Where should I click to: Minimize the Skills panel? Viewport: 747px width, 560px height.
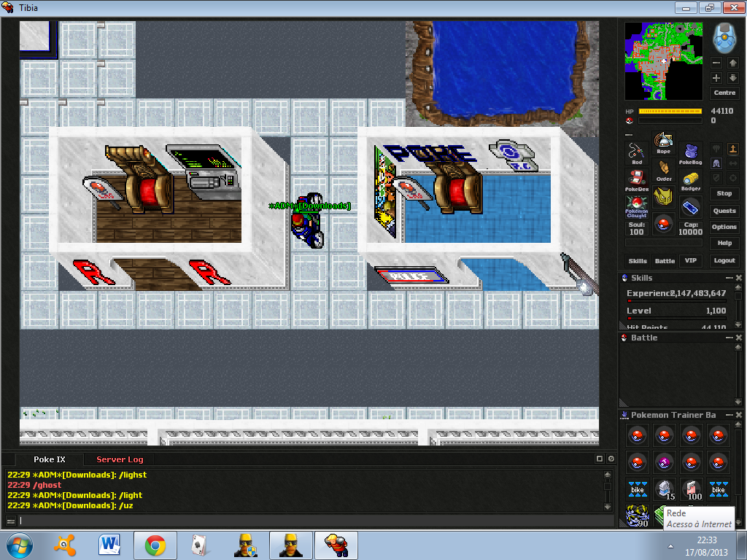click(729, 278)
